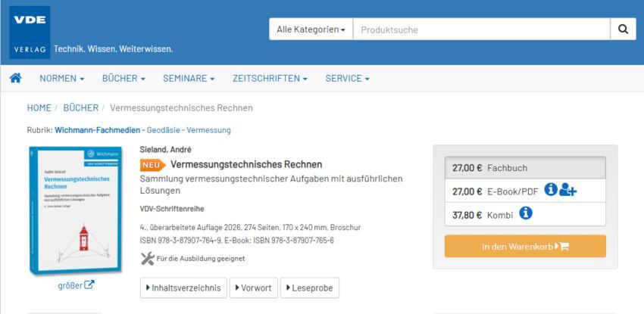Viewport: 644px width, 314px height.
Task: Click the Technik. Wissen. Weiterwissen. slogan
Action: 114,49
